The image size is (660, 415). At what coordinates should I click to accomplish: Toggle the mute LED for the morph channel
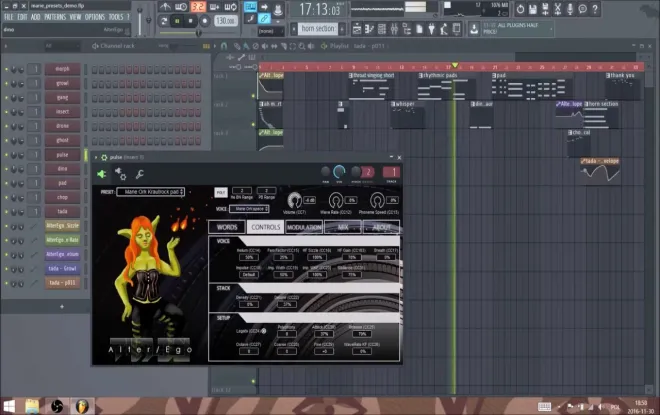point(6,69)
